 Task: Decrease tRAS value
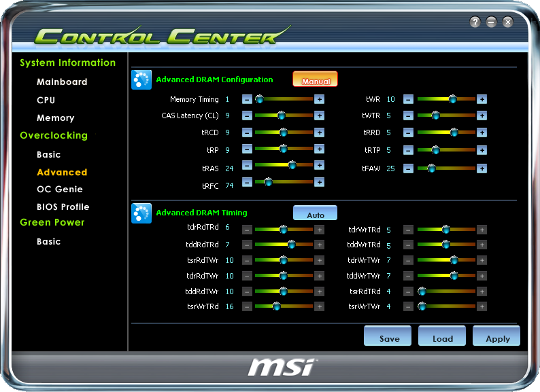247,166
